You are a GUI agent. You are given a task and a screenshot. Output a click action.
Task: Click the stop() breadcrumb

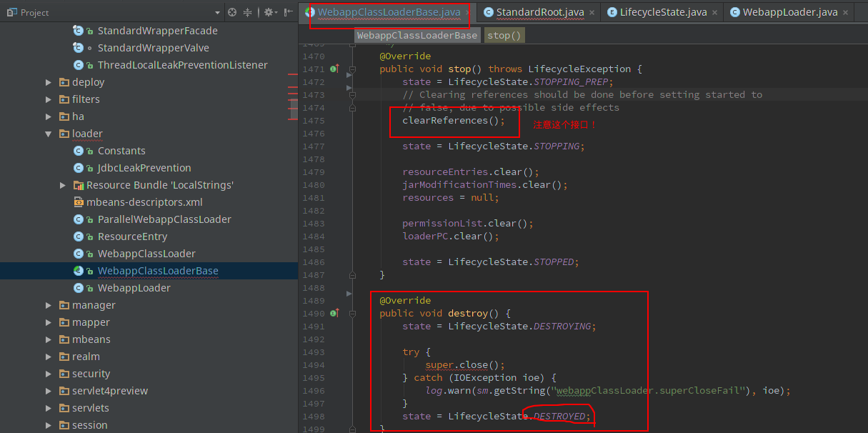[504, 35]
